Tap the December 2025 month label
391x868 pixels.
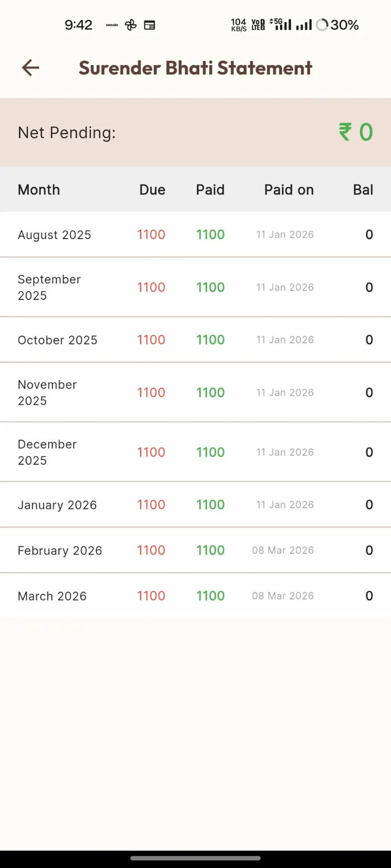(x=47, y=452)
